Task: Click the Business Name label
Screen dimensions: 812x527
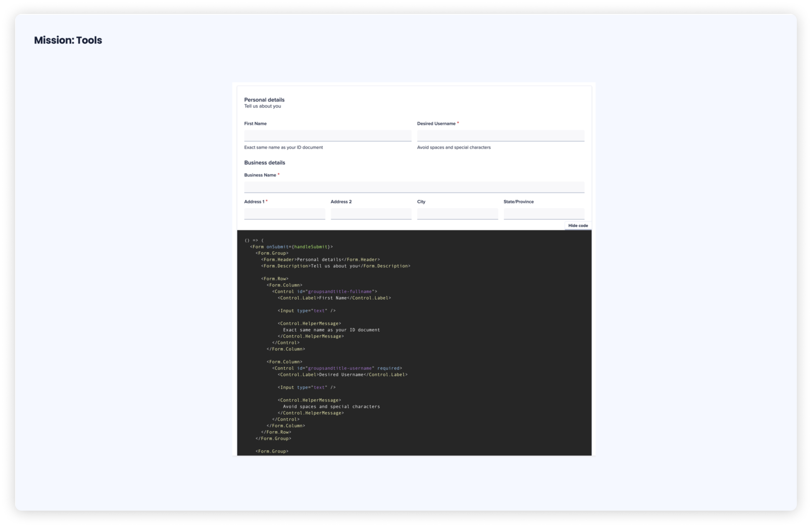Action: pyautogui.click(x=260, y=175)
